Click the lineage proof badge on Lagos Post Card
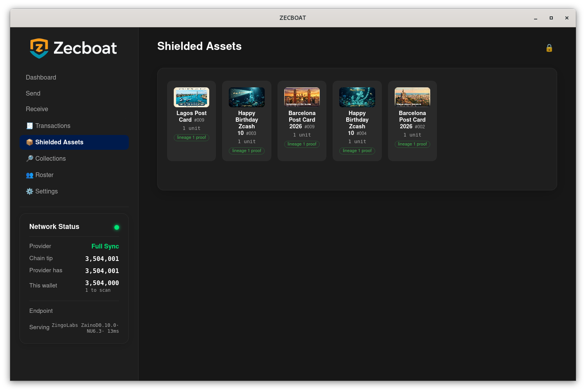 click(191, 138)
